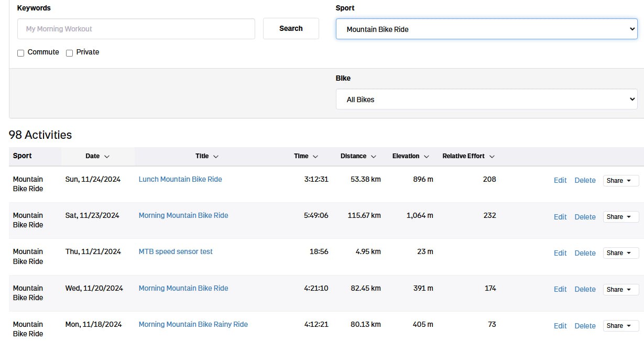Click the Search button

tap(291, 29)
